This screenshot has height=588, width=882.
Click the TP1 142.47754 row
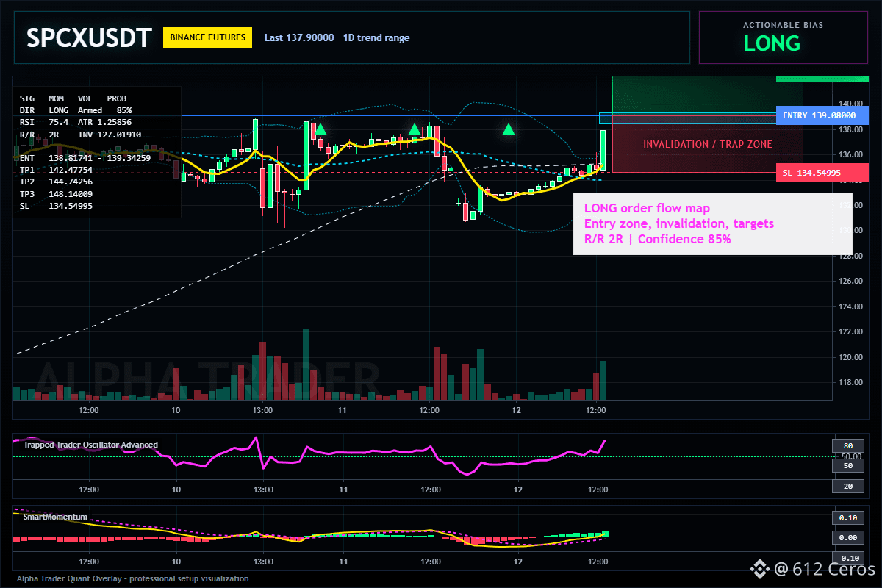click(x=56, y=170)
